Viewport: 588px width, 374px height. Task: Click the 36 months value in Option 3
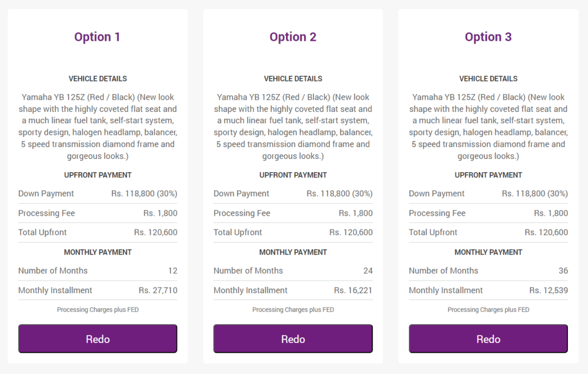coord(563,271)
